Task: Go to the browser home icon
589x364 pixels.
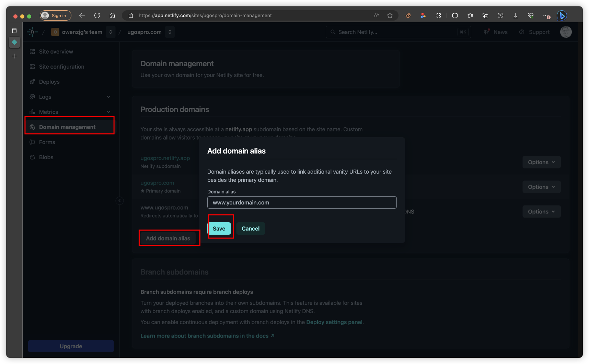Action: click(x=112, y=15)
